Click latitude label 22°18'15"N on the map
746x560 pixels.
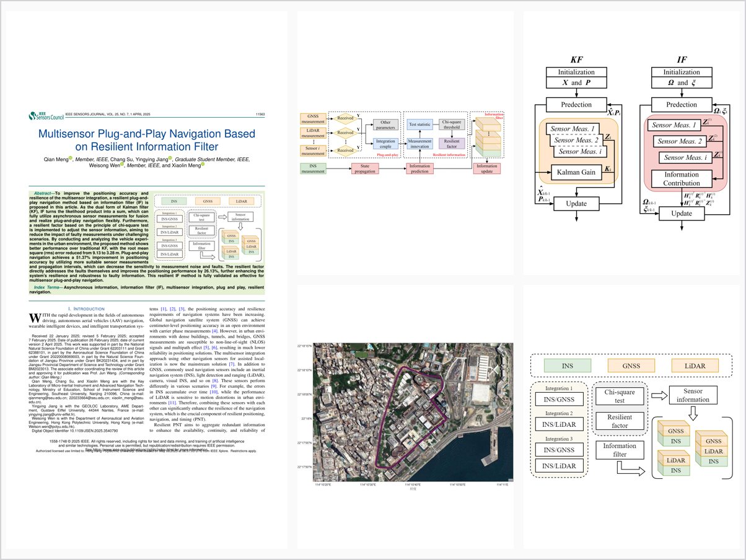(x=304, y=346)
